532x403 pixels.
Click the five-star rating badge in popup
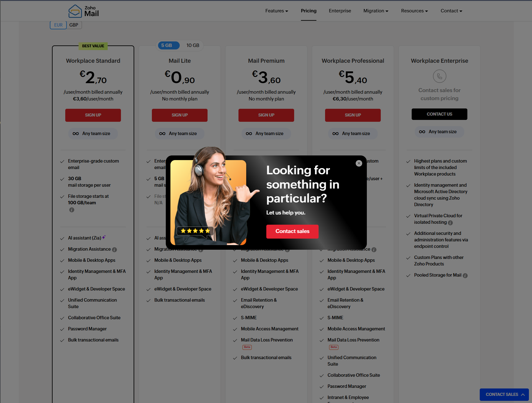[x=195, y=231]
